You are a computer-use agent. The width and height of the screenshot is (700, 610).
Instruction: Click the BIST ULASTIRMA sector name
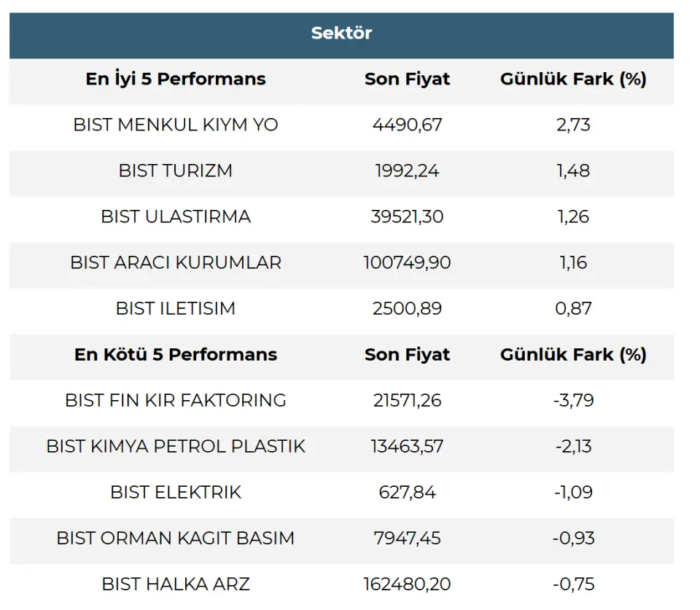tap(176, 217)
